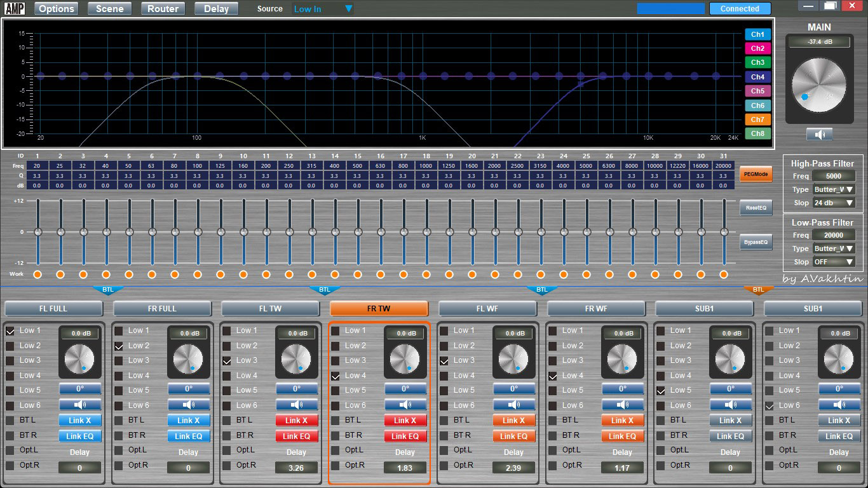Viewport: 868px width, 488px height.
Task: Mute MAIN output with speaker icon
Action: tap(820, 134)
